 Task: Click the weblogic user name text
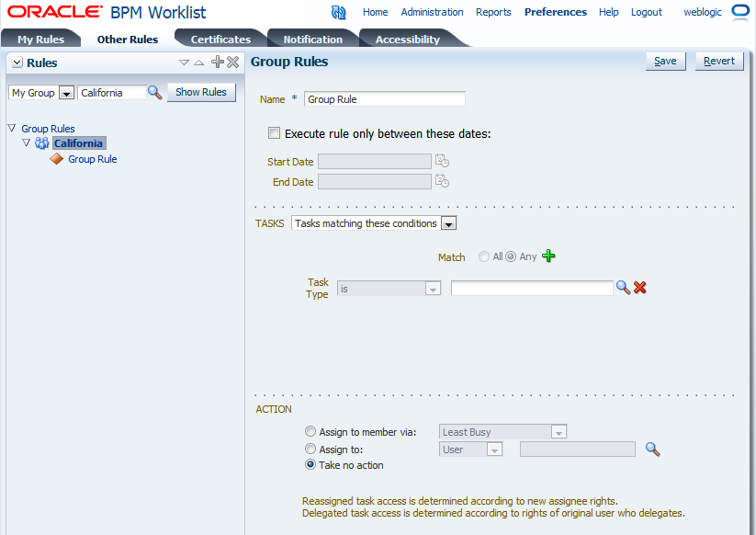[703, 12]
